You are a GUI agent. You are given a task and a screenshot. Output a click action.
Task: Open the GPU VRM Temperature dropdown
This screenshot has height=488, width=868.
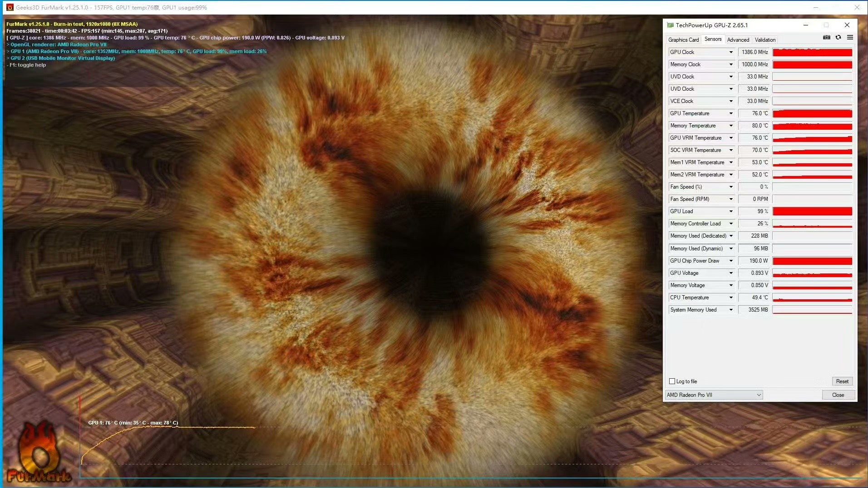[731, 138]
